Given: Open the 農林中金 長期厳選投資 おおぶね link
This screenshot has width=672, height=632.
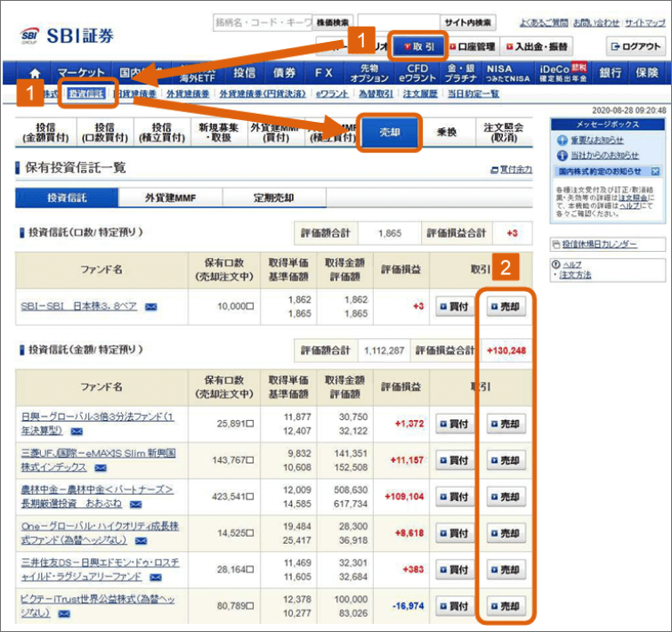Looking at the screenshot, I should (x=97, y=496).
